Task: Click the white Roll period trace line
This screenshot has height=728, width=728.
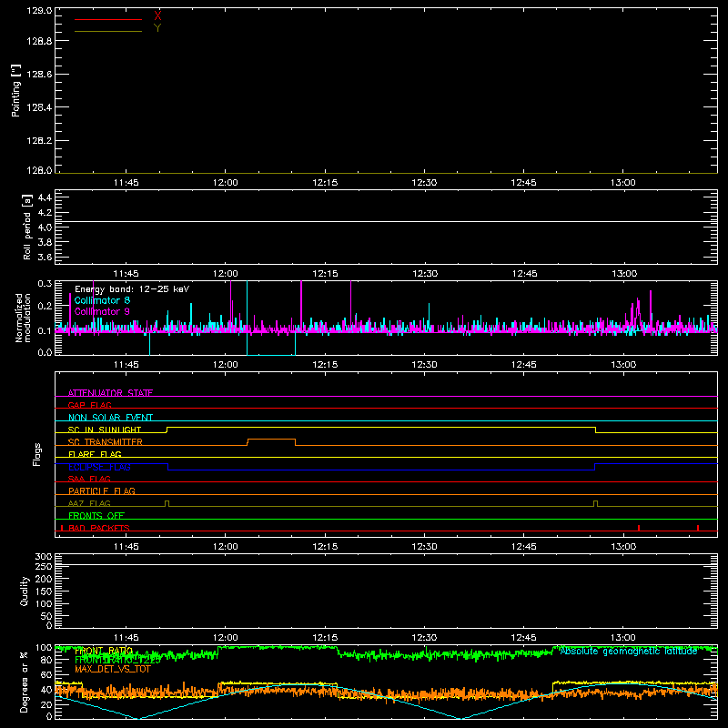Action: coord(386,221)
